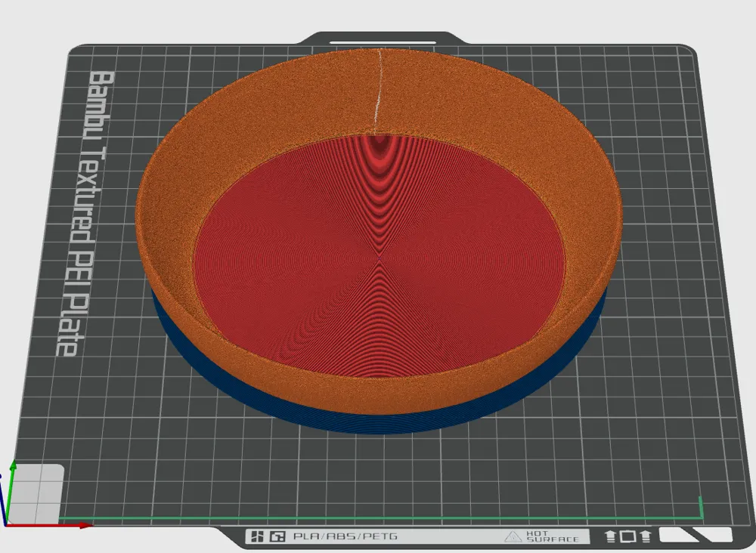Screen dimensions: 756x553
Task: Select the grid-style icon beside the Bambu logo
Action: pos(278,538)
